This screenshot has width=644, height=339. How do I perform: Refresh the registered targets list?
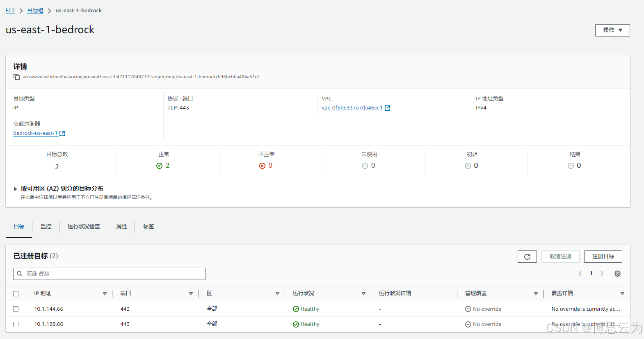point(527,257)
